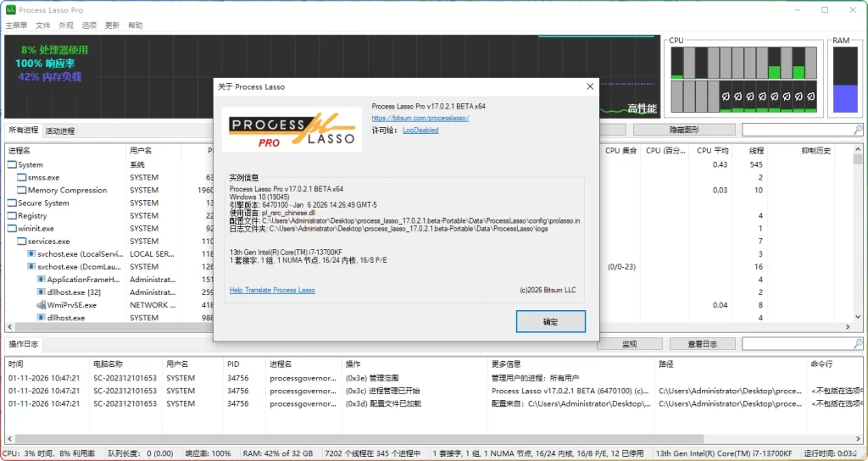Click the svchost.exe (LocalServi... icon
The height and width of the screenshot is (461, 868).
point(31,253)
